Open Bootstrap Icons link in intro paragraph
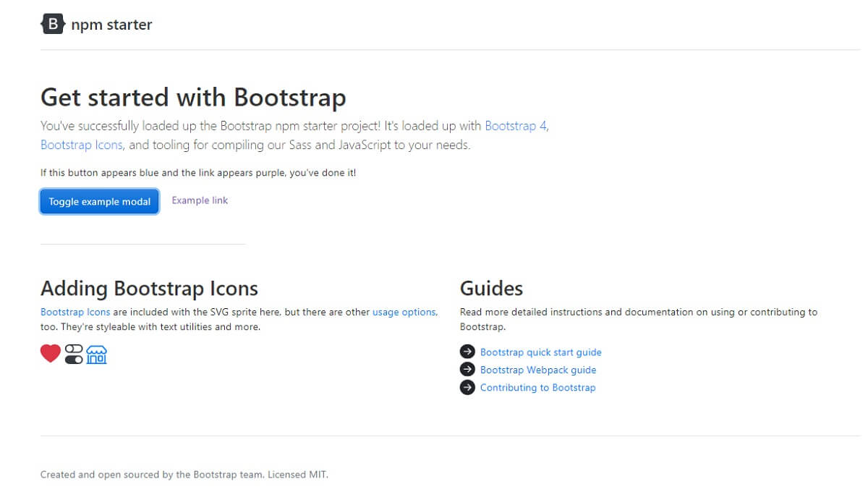 (82, 145)
